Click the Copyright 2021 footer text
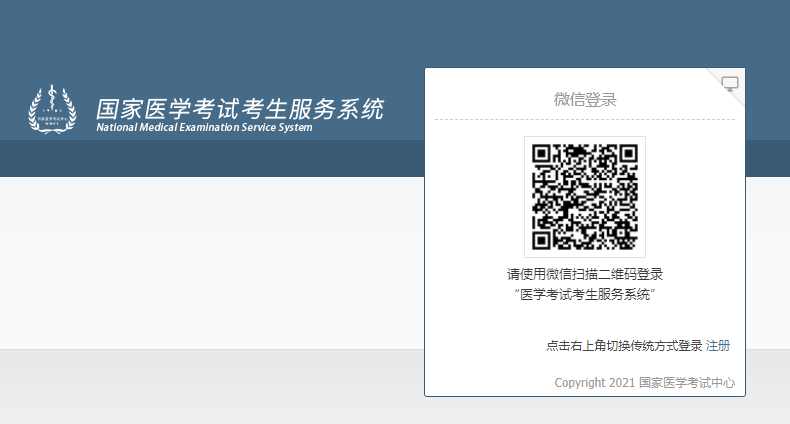790x424 pixels. tap(594, 382)
